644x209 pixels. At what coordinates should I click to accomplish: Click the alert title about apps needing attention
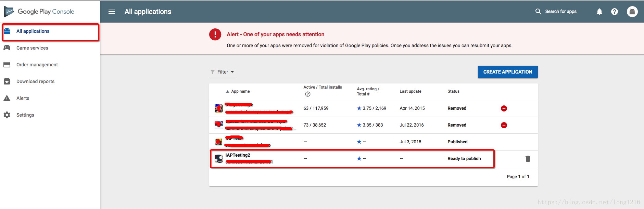coord(275,35)
